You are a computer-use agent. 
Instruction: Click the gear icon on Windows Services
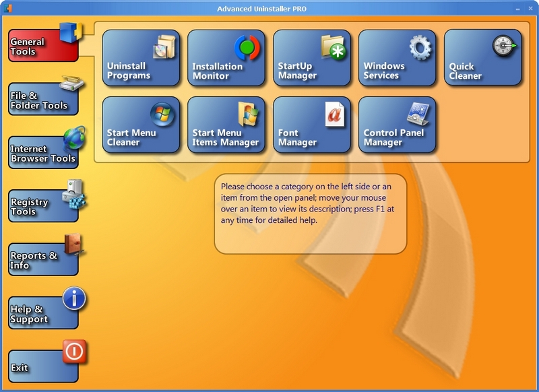coord(420,47)
